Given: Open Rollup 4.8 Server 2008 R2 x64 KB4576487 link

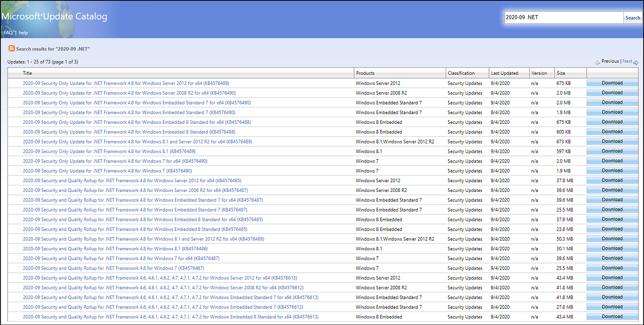Looking at the screenshot, I should (x=135, y=191).
